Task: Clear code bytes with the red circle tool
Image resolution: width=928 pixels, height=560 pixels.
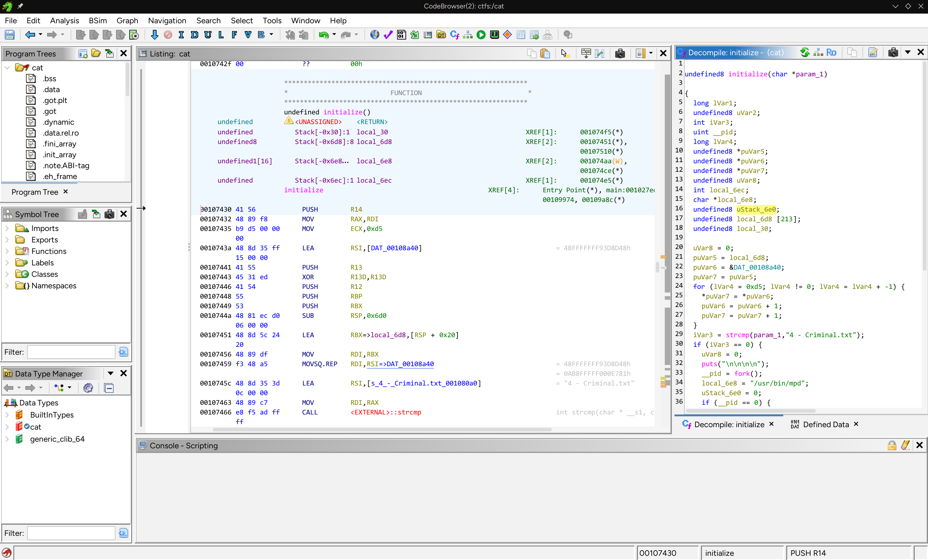Action: (168, 35)
